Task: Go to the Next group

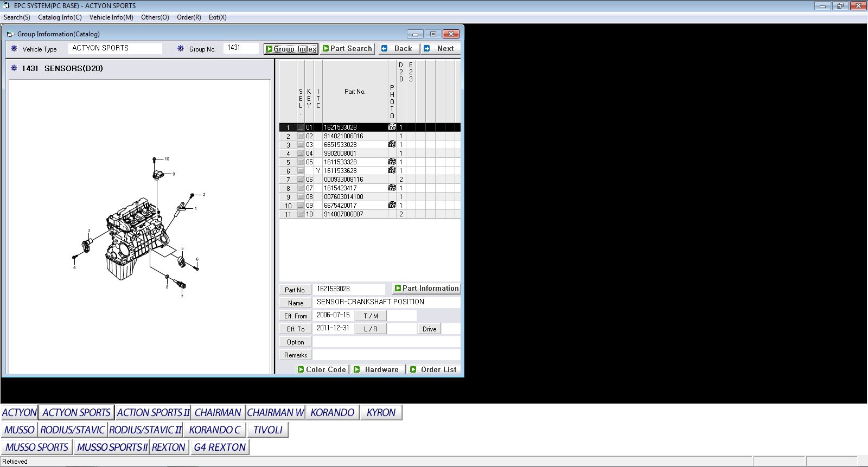Action: [x=440, y=48]
